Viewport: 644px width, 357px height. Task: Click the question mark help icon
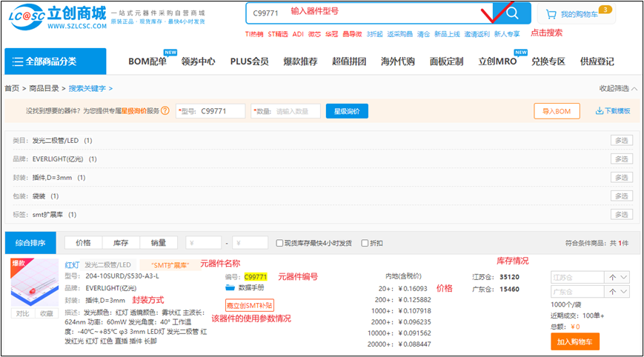pyautogui.click(x=165, y=111)
